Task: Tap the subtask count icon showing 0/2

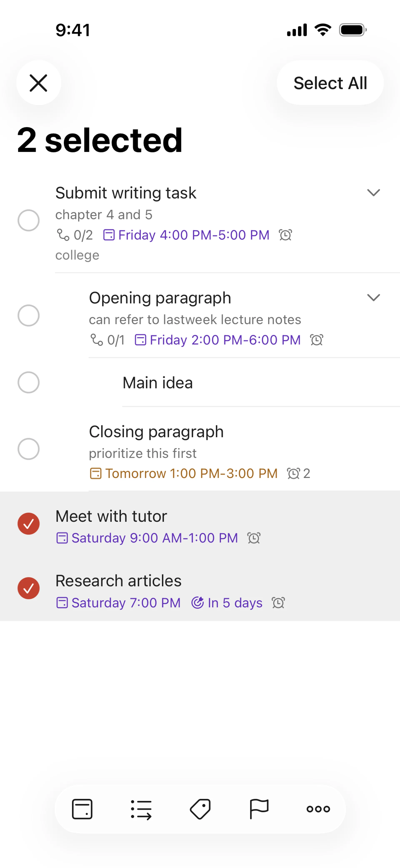Action: click(x=63, y=235)
